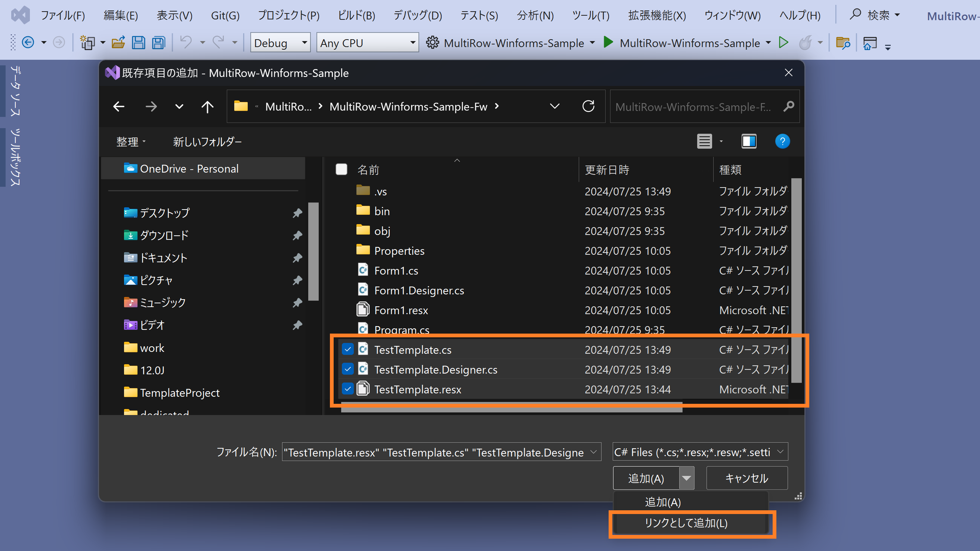Image resolution: width=980 pixels, height=551 pixels.
Task: Open the file dialog help icon
Action: click(x=782, y=142)
